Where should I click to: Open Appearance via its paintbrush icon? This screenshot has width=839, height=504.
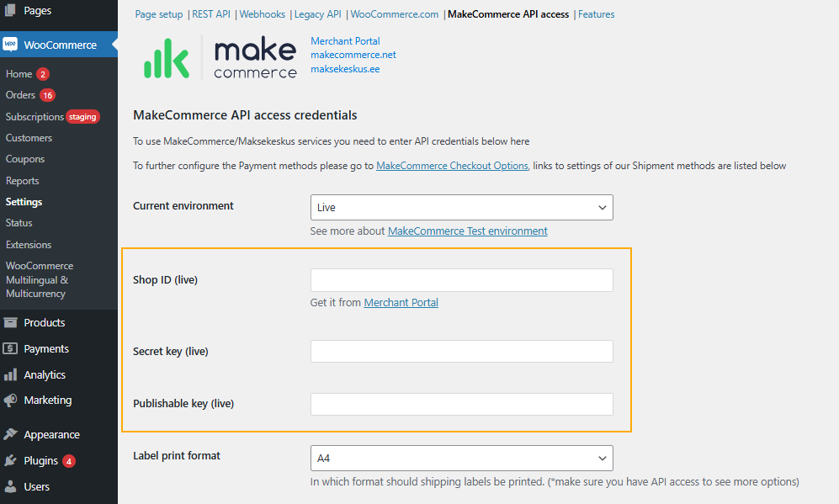[10, 434]
